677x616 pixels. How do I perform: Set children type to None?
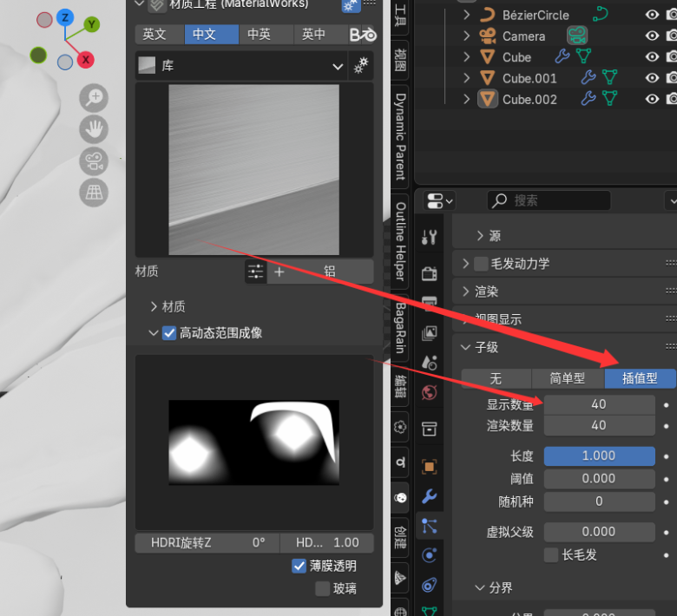pos(496,378)
